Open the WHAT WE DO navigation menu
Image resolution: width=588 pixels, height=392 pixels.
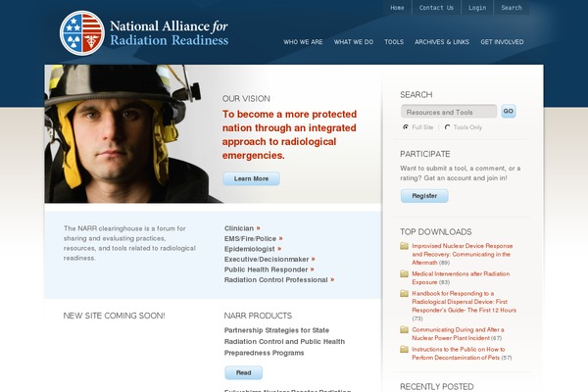click(x=354, y=42)
